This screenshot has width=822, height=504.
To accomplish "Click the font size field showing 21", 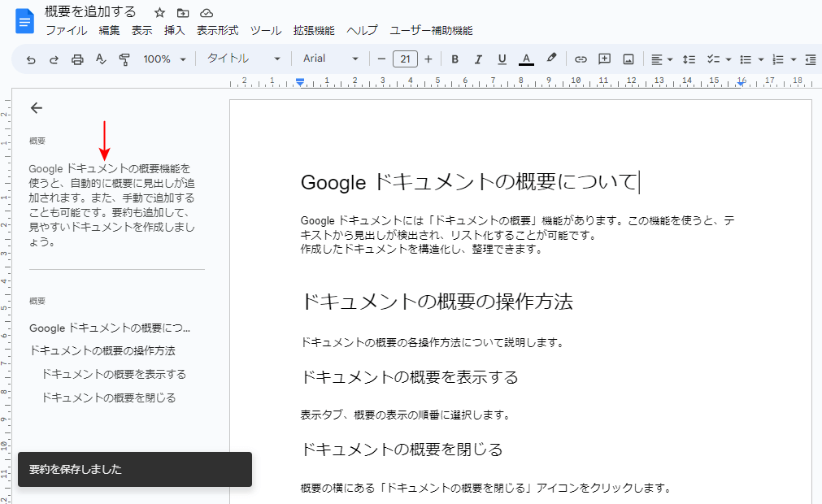I will coord(405,59).
